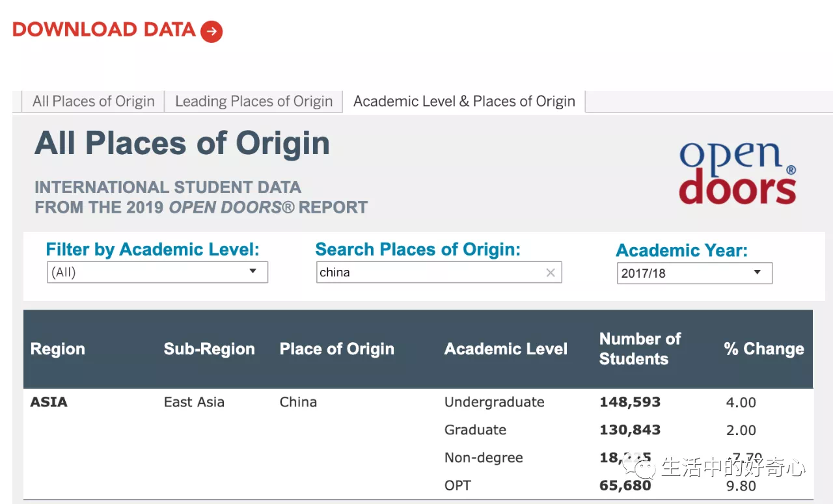Image resolution: width=833 pixels, height=504 pixels.
Task: Click the OPT student count 65,680
Action: coord(625,486)
